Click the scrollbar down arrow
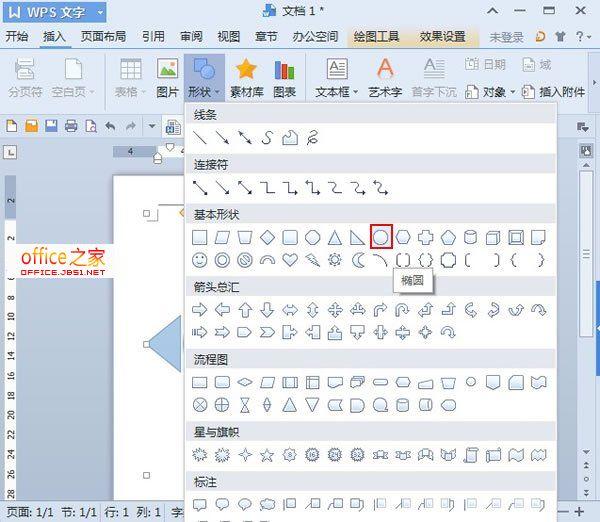The image size is (600, 522). pyautogui.click(x=586, y=452)
